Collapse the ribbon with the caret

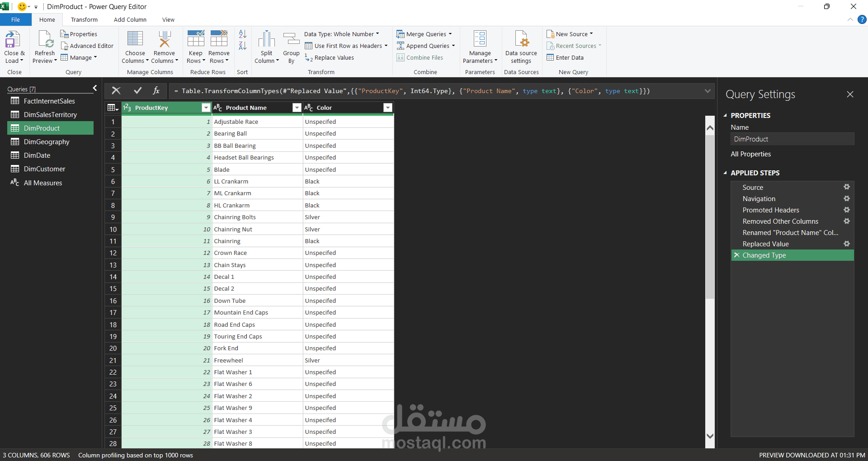coord(850,19)
